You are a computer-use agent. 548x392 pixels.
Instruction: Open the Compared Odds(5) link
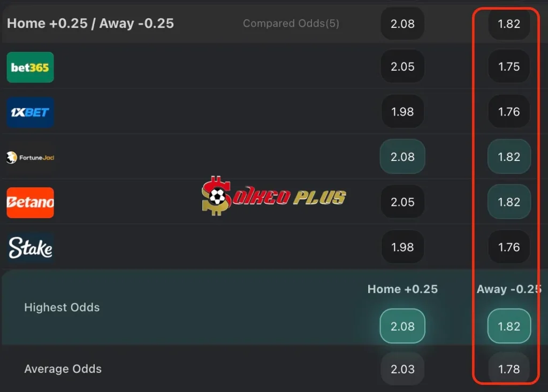coord(291,24)
